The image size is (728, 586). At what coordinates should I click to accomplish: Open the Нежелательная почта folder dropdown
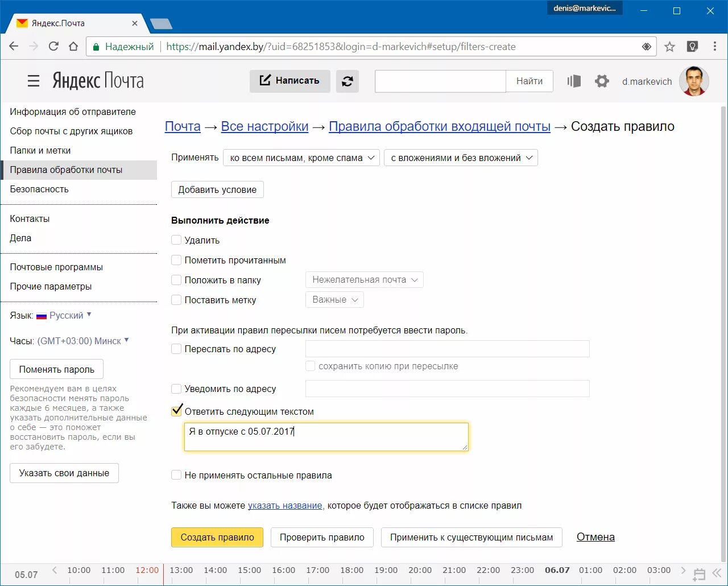pos(365,280)
